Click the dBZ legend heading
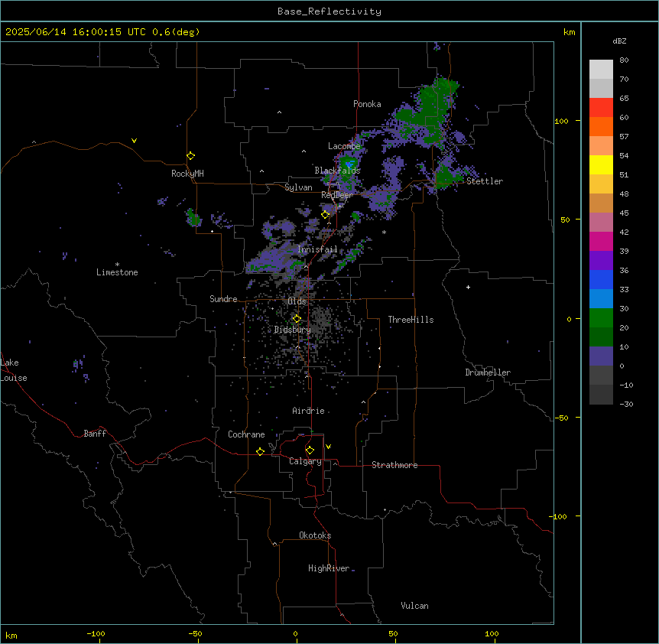 619,41
